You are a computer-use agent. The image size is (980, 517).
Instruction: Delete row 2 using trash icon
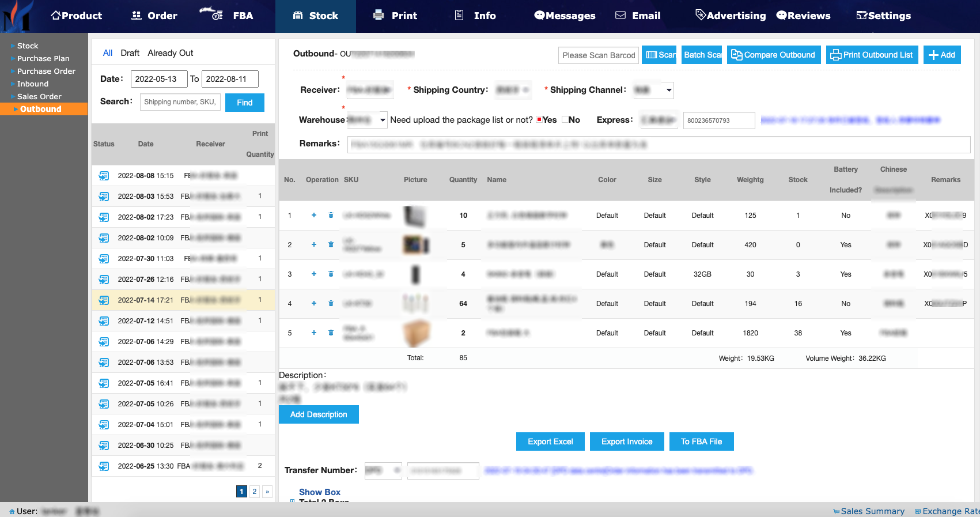pyautogui.click(x=331, y=245)
